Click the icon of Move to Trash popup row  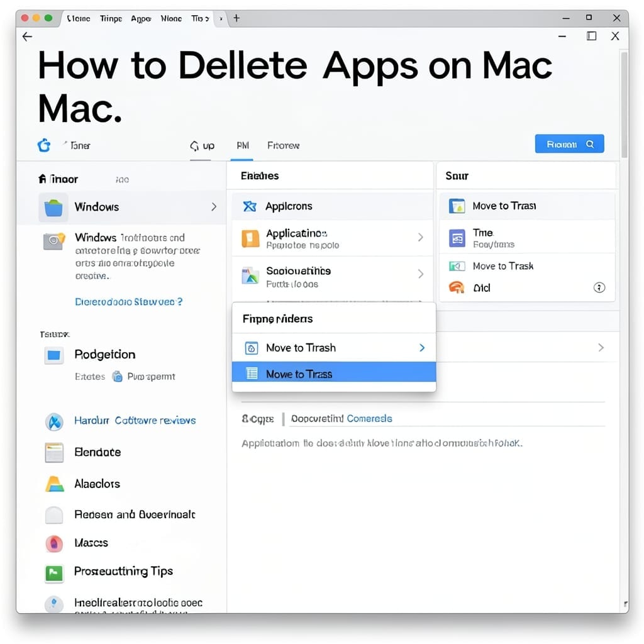point(252,348)
